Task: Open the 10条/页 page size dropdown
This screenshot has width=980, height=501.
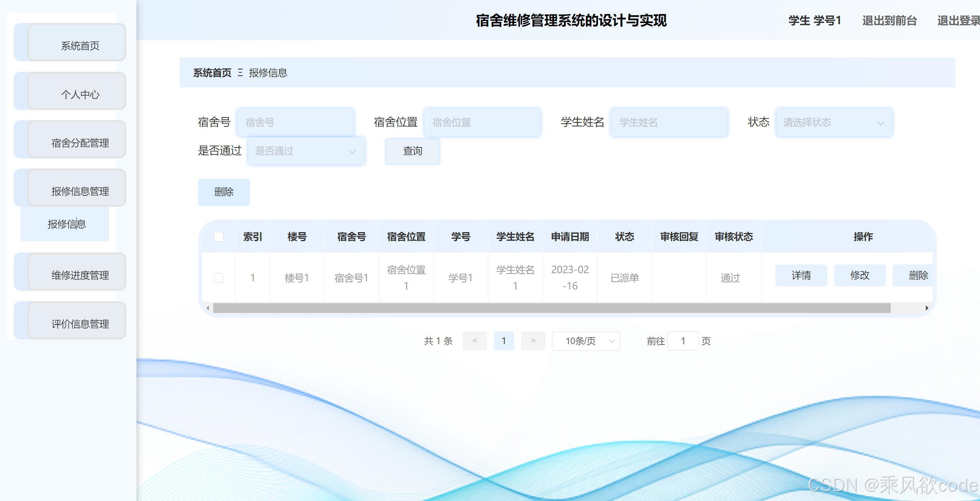Action: click(x=586, y=341)
